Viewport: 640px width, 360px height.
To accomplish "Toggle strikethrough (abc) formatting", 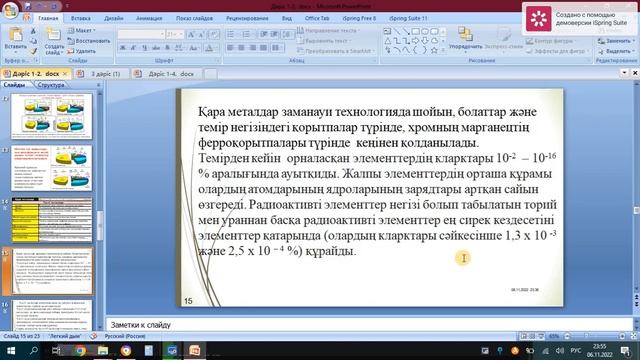I will [x=156, y=48].
